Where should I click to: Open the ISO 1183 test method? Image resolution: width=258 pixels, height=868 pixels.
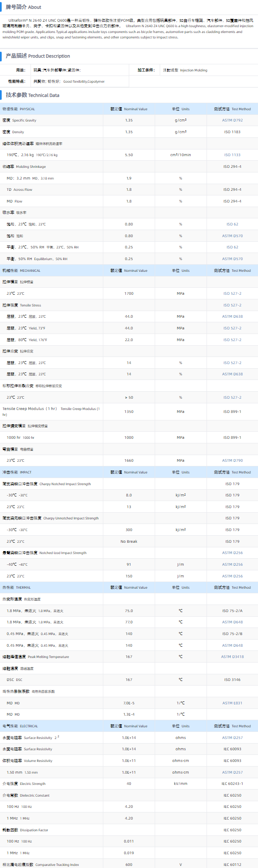(232, 132)
